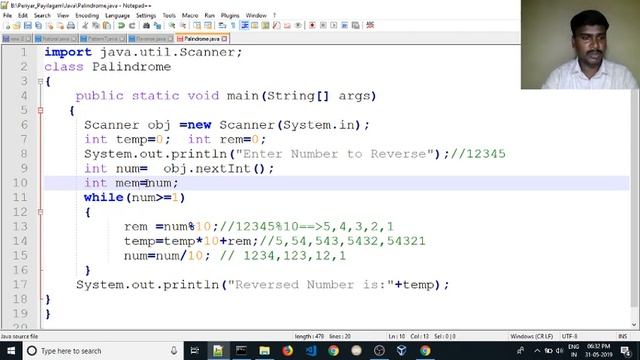Screen dimensions: 640x360
Task: Click 'Ln : 10 Col : 13' status
Action: 409,336
